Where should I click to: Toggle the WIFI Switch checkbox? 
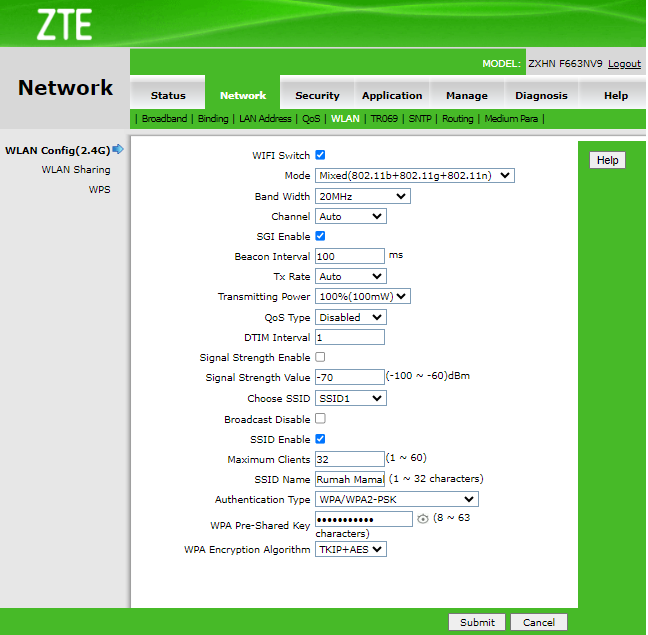pos(320,155)
